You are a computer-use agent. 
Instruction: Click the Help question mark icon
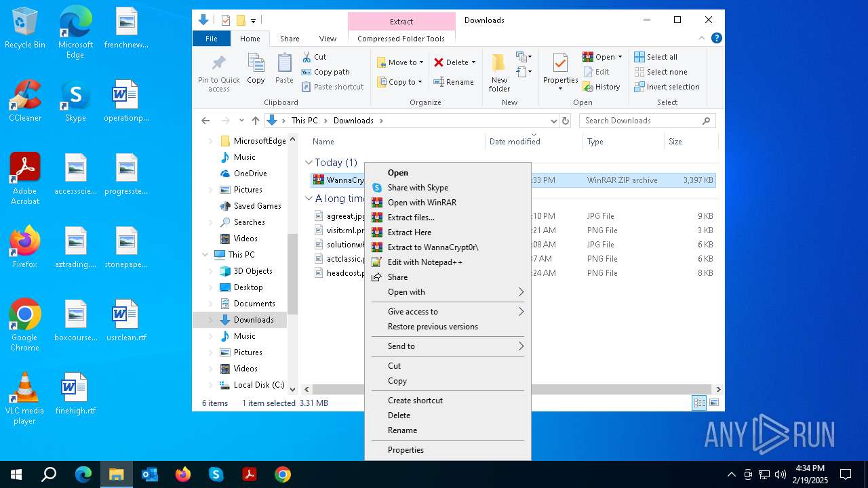click(716, 39)
